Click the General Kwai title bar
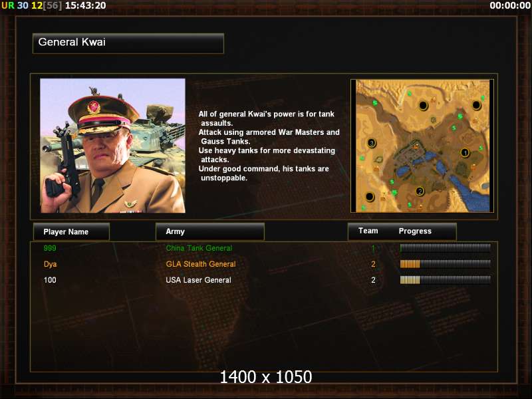This screenshot has height=399, width=532. (x=128, y=43)
